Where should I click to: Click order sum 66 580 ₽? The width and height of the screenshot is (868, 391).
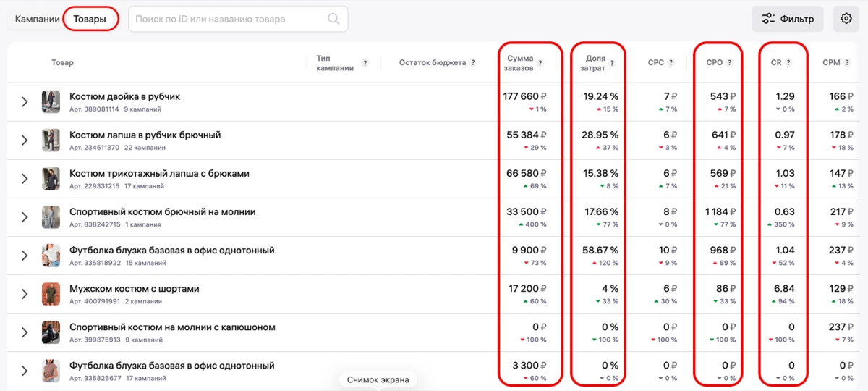[x=526, y=173]
